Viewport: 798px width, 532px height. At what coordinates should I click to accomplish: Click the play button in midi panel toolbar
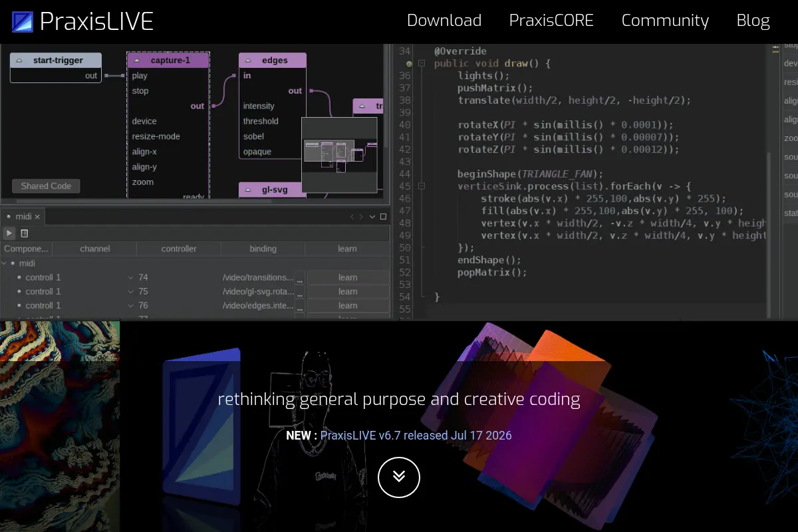pos(9,233)
